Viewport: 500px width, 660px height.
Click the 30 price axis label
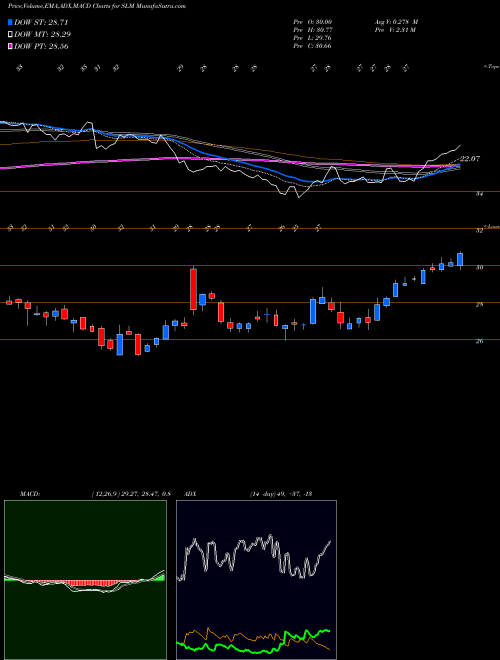click(x=479, y=268)
